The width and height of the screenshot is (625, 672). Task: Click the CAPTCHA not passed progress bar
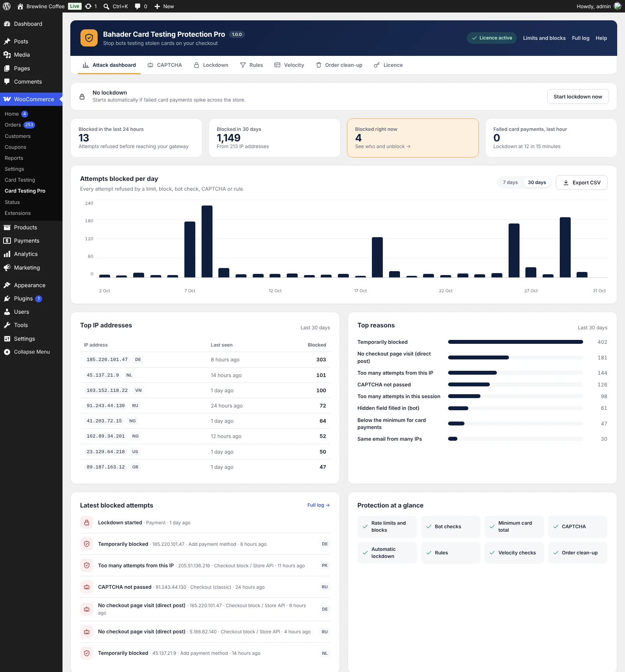515,384
